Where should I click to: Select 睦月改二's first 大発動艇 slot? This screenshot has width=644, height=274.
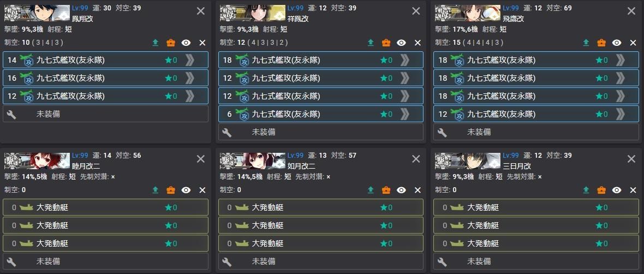coord(105,207)
